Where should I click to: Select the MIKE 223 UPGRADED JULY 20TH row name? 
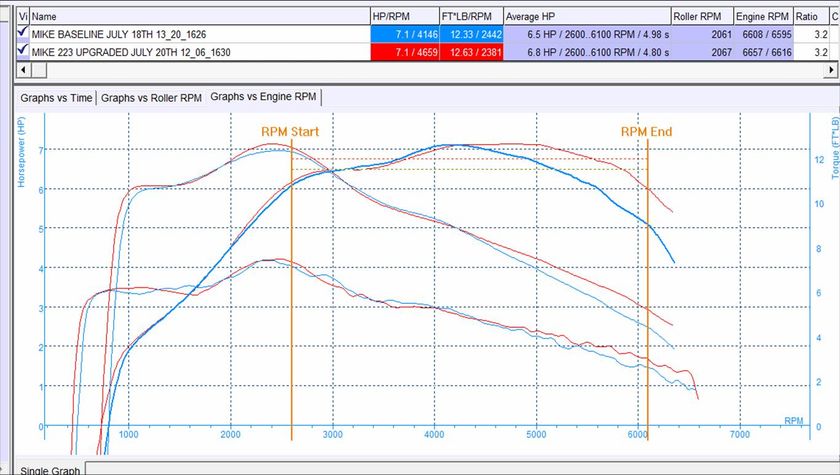(x=131, y=52)
